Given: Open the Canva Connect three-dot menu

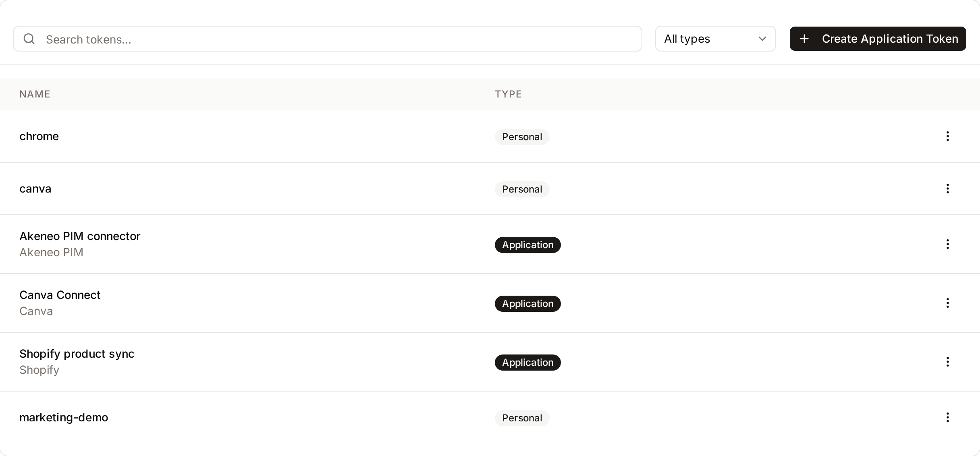Looking at the screenshot, I should coord(947,303).
